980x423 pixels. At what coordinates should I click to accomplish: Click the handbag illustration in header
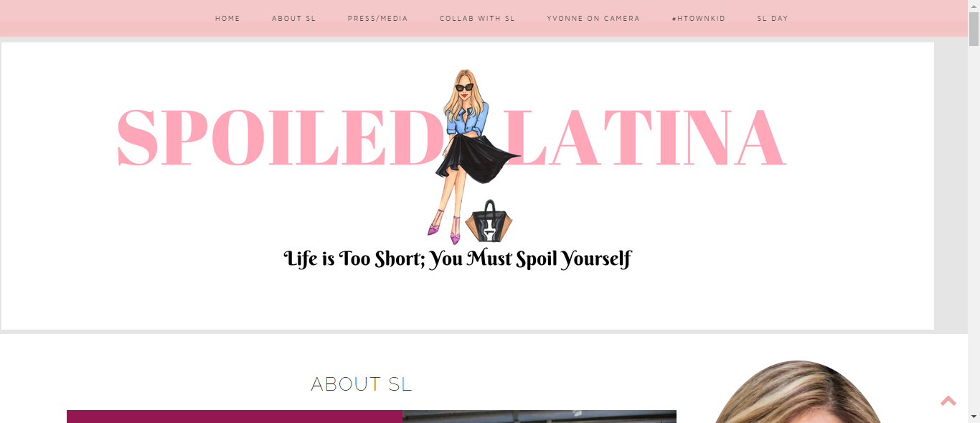click(489, 221)
